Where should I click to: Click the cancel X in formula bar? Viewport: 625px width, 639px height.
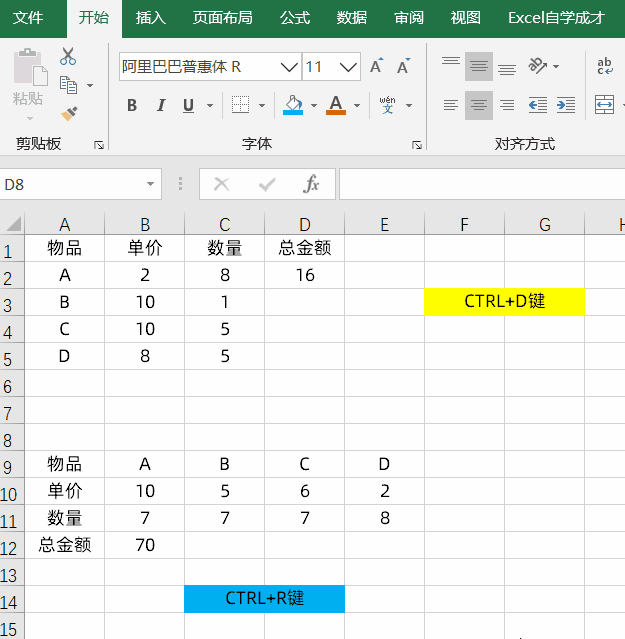tap(222, 184)
